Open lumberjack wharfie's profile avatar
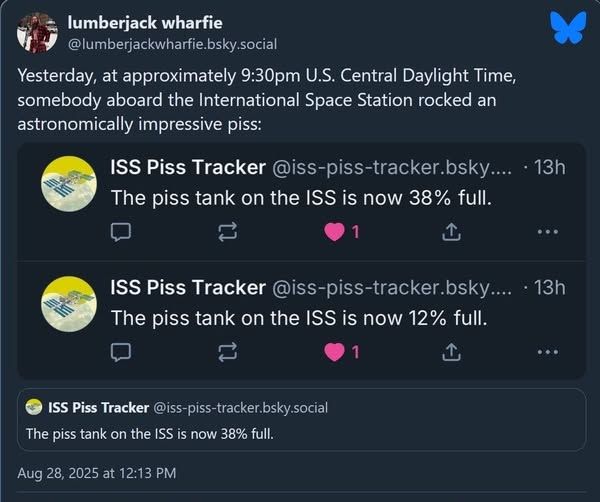The height and width of the screenshot is (502, 600). (x=37, y=33)
